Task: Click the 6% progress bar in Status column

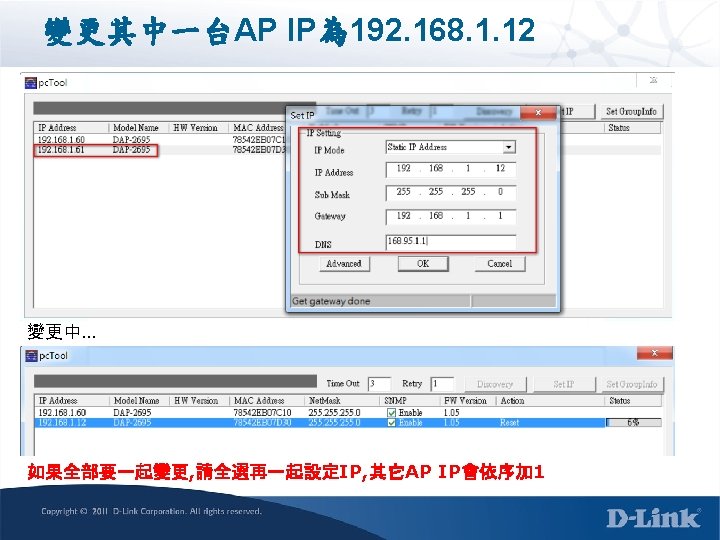Action: (634, 422)
